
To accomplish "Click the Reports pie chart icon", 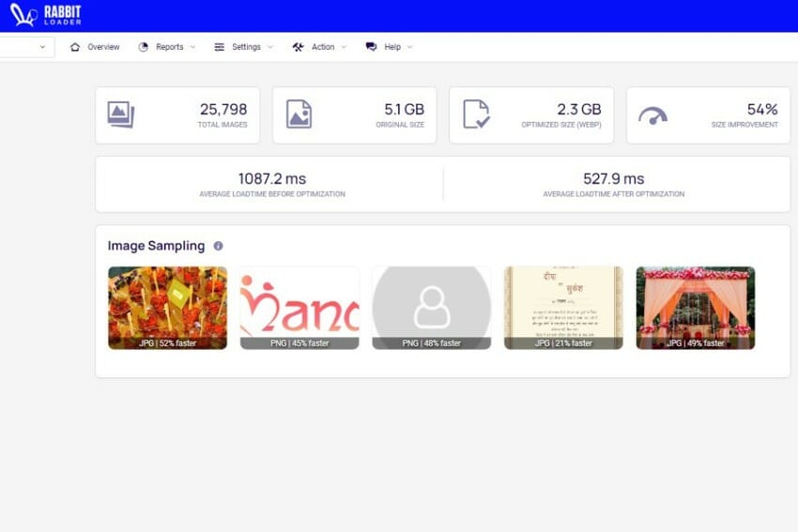I will [144, 47].
